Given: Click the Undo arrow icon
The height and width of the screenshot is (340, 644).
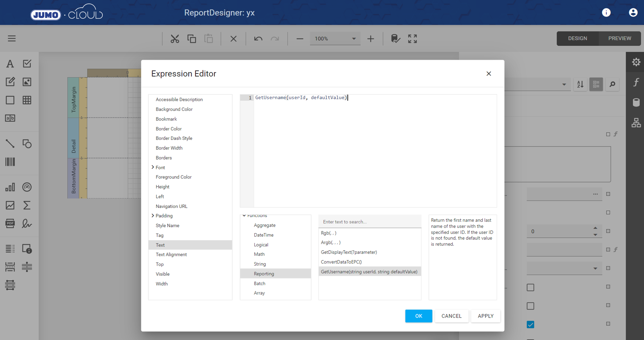Looking at the screenshot, I should (x=258, y=39).
